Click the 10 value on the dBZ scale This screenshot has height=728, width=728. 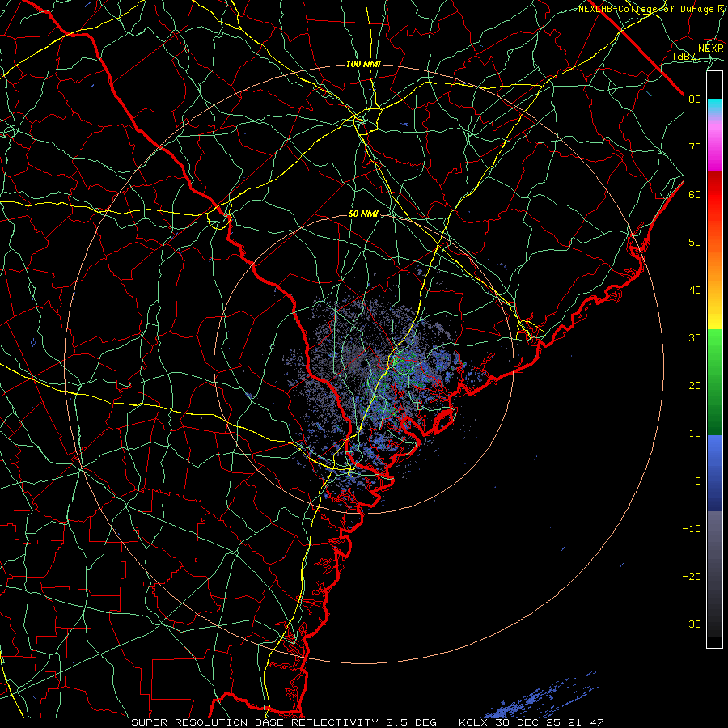(695, 434)
